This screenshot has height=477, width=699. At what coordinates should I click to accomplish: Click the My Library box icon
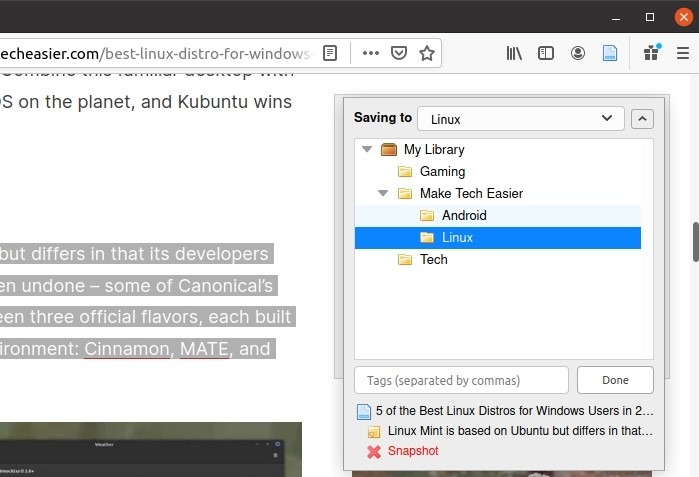[x=389, y=149]
